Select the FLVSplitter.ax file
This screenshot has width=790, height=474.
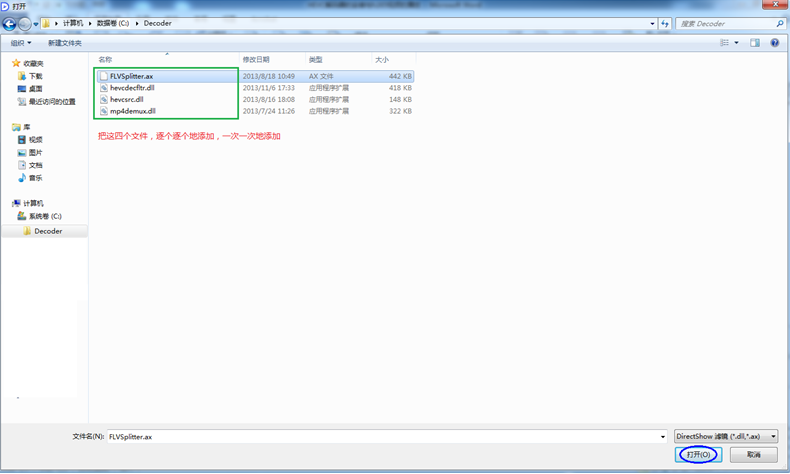click(131, 76)
